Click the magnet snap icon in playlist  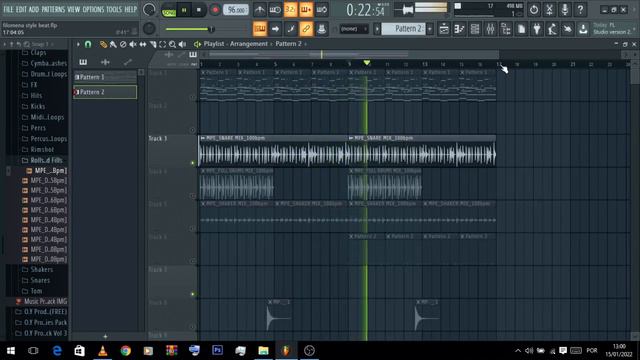tap(88, 44)
